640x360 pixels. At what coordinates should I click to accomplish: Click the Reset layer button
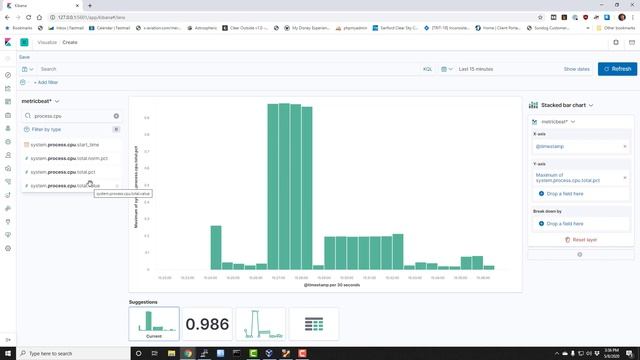tap(581, 240)
